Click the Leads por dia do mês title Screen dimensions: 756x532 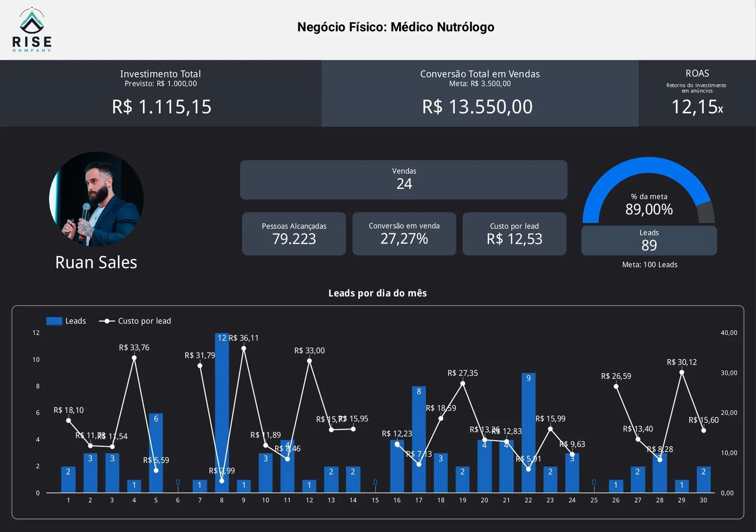click(377, 293)
